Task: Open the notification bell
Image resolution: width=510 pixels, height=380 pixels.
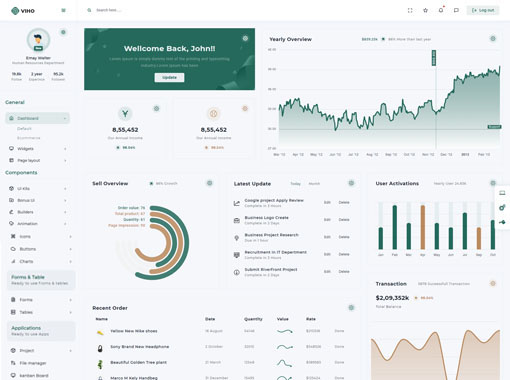Action: tap(441, 10)
